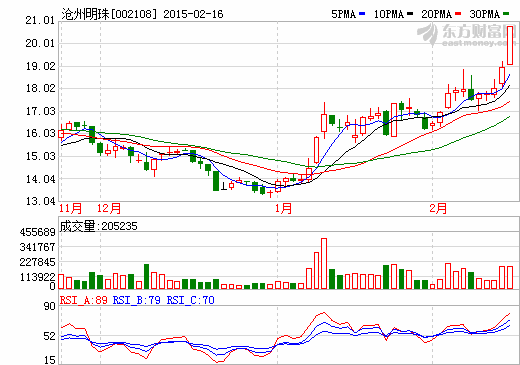Screen dimensions: 520x365
Task: Click the RSI axis value 15
Action: [49, 360]
